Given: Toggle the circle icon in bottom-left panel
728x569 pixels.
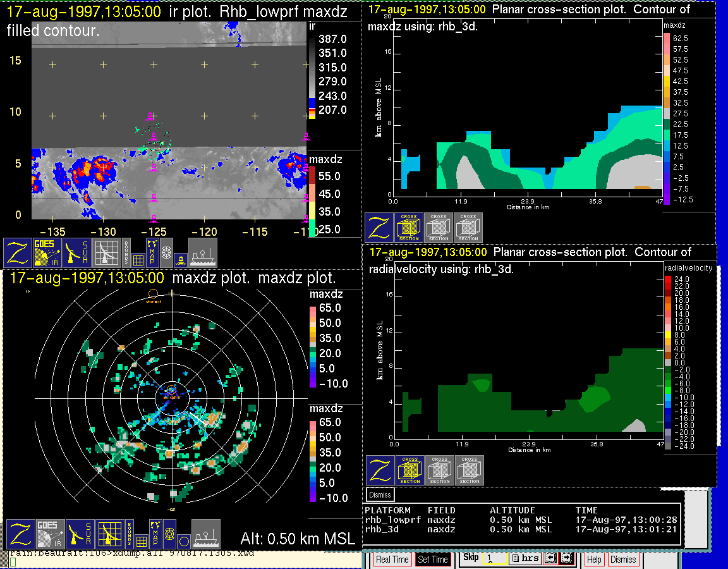Looking at the screenshot, I should (x=183, y=541).
